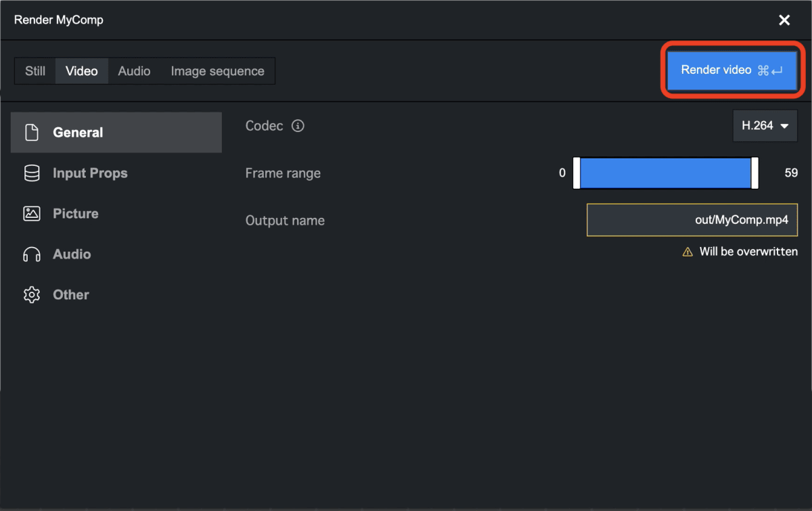Select the Video tab

coord(82,71)
